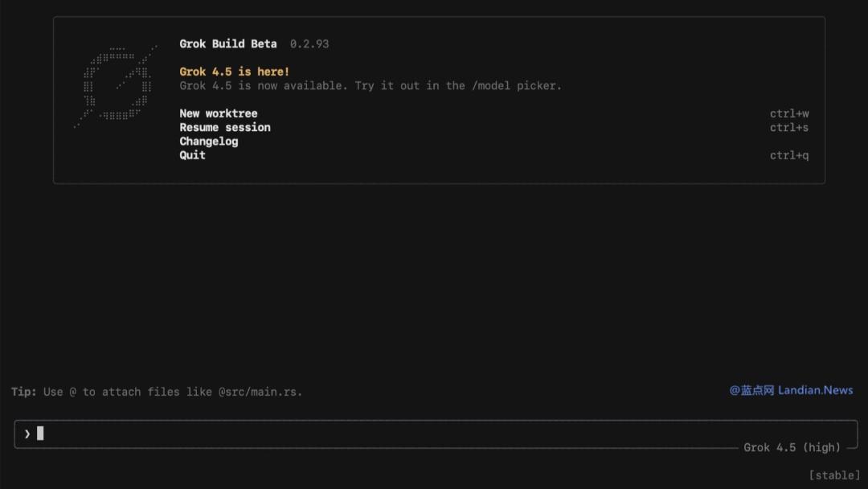Open the Changelog entry
The width and height of the screenshot is (868, 489).
[x=209, y=142]
